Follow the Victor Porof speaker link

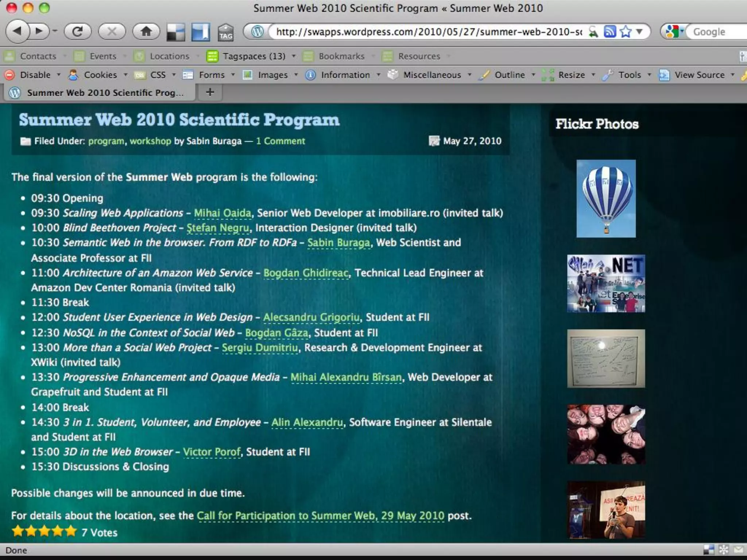coord(212,452)
